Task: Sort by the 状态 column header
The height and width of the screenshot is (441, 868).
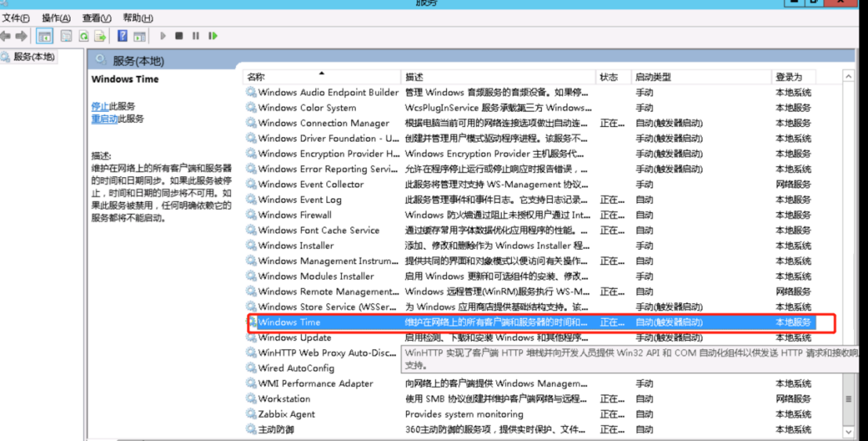Action: click(613, 77)
